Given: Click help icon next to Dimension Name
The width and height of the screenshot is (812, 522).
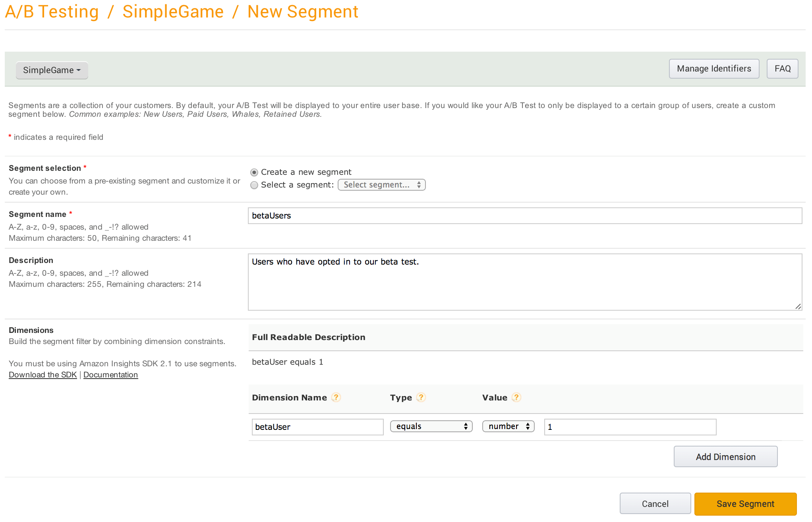Looking at the screenshot, I should tap(336, 397).
